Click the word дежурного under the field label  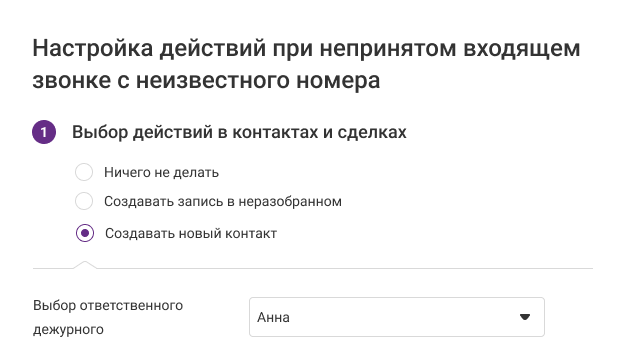[x=68, y=329]
